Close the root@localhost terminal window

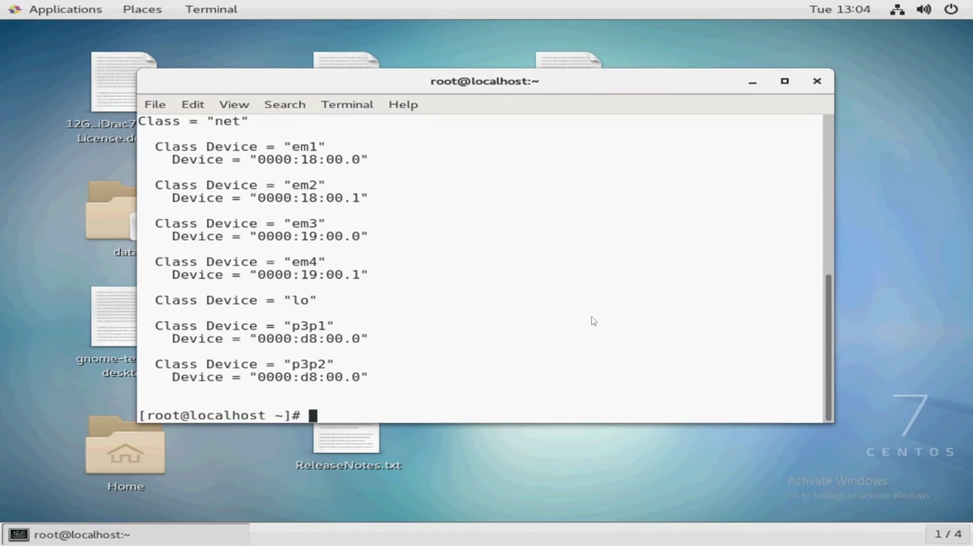point(817,81)
